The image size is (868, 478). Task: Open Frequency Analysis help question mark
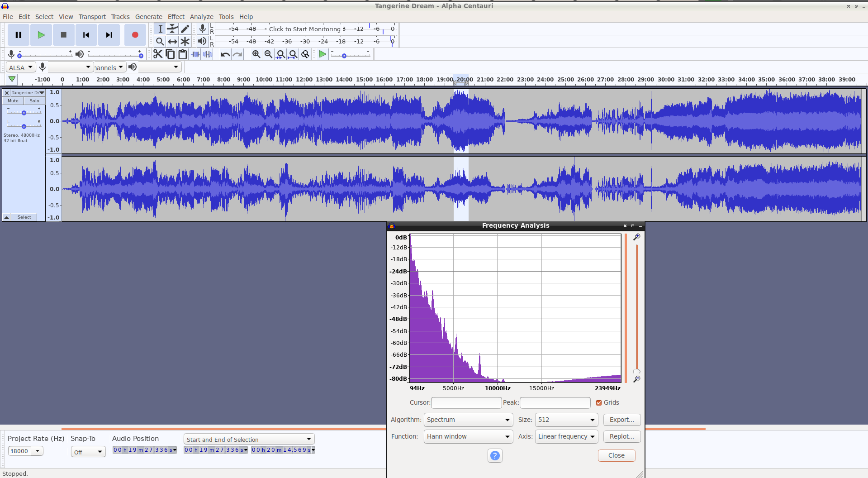pyautogui.click(x=495, y=455)
